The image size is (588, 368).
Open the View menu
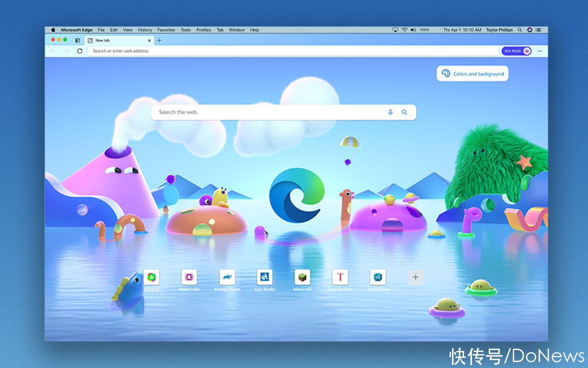128,30
